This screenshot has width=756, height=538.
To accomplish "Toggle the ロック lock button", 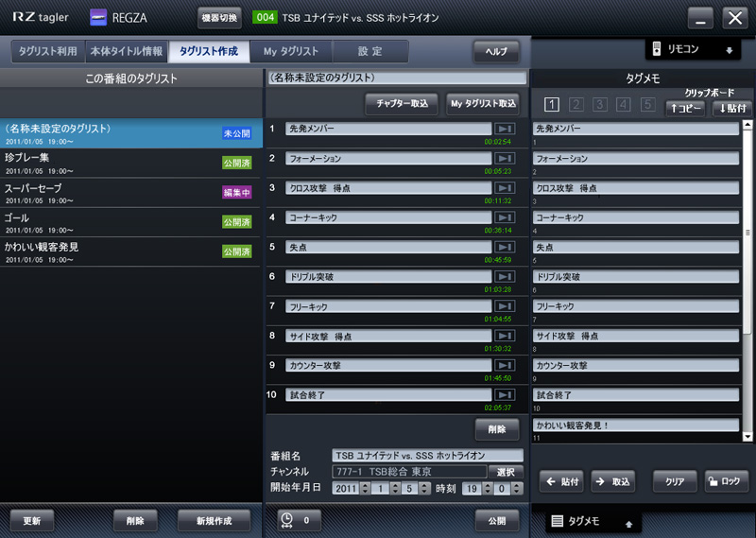I will pos(727,481).
